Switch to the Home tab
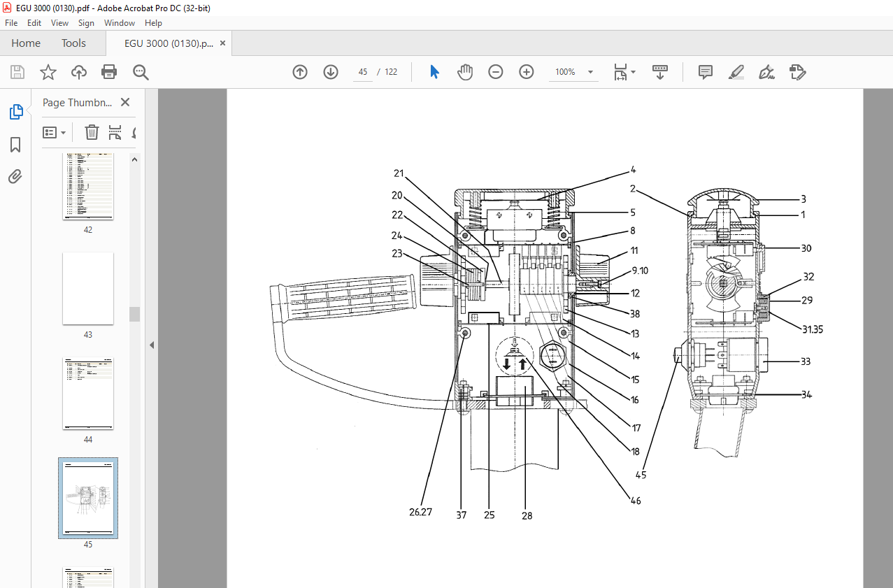Viewport: 893px width, 588px height. (26, 43)
